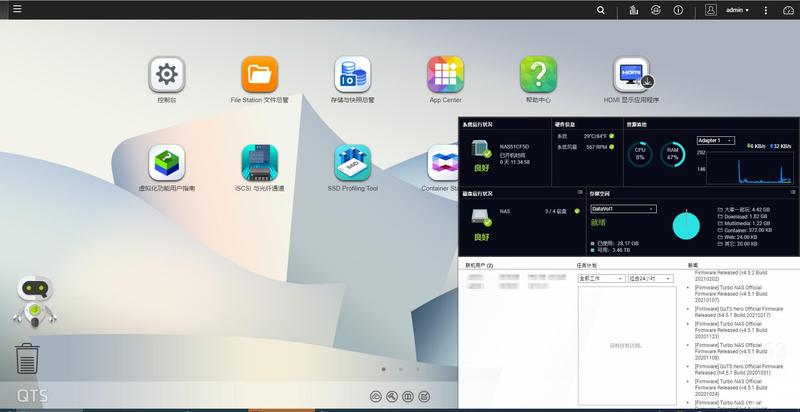Viewport: 800px width, 412px height.
Task: Click the cloud icon in bottom toolbar
Action: coord(376,396)
